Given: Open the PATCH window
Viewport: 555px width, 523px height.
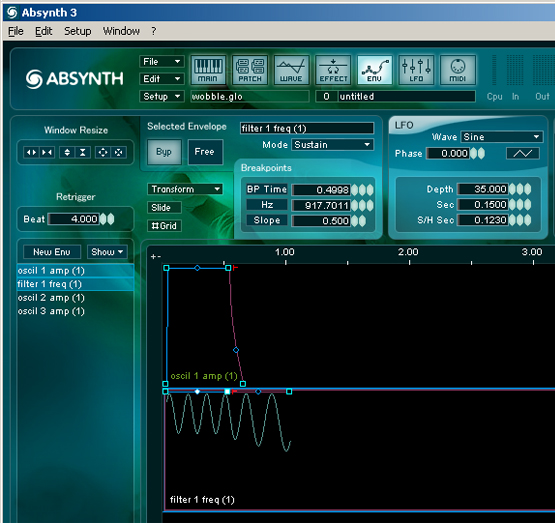Looking at the screenshot, I should tap(250, 70).
